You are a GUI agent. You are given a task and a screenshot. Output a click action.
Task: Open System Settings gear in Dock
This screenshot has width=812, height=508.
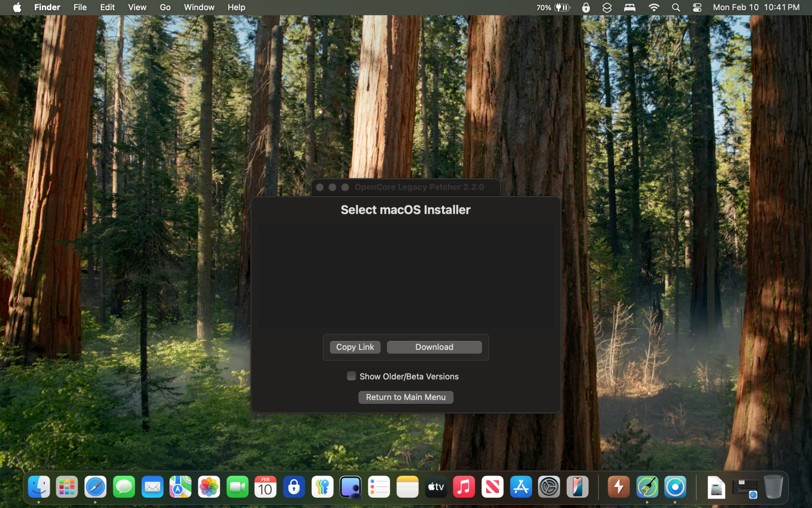click(x=549, y=487)
